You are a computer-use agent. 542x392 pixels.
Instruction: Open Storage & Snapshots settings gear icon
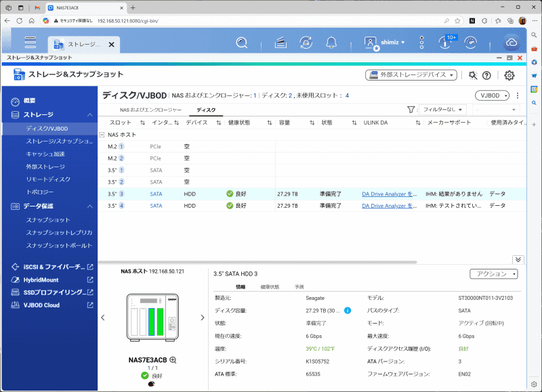[509, 76]
